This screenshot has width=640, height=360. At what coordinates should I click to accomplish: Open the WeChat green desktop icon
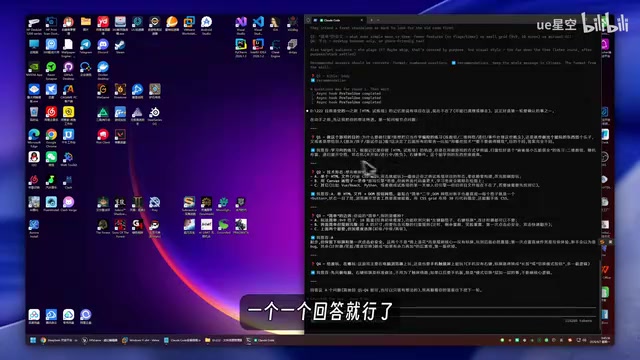point(51,159)
